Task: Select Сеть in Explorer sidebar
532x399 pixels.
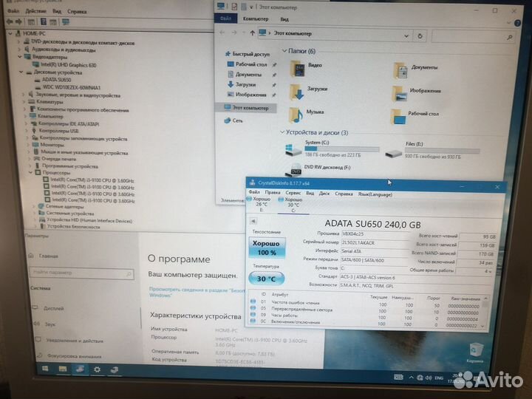Action: click(233, 120)
